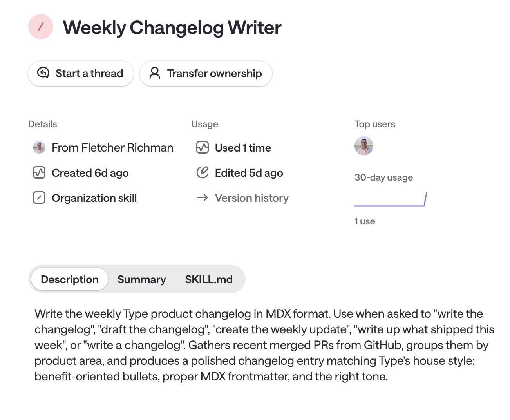Click the Start a thread chat icon
The width and height of the screenshot is (510, 420).
(43, 73)
